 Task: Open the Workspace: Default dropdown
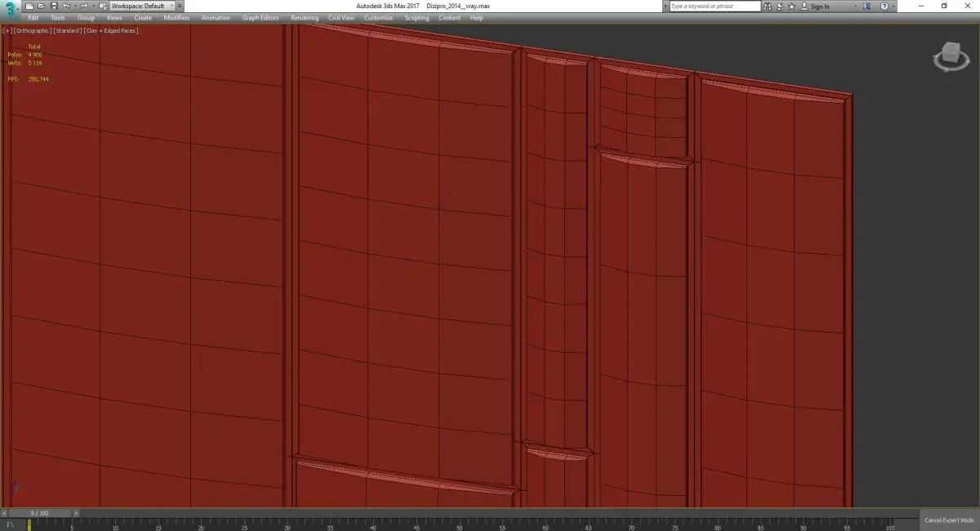click(x=142, y=6)
